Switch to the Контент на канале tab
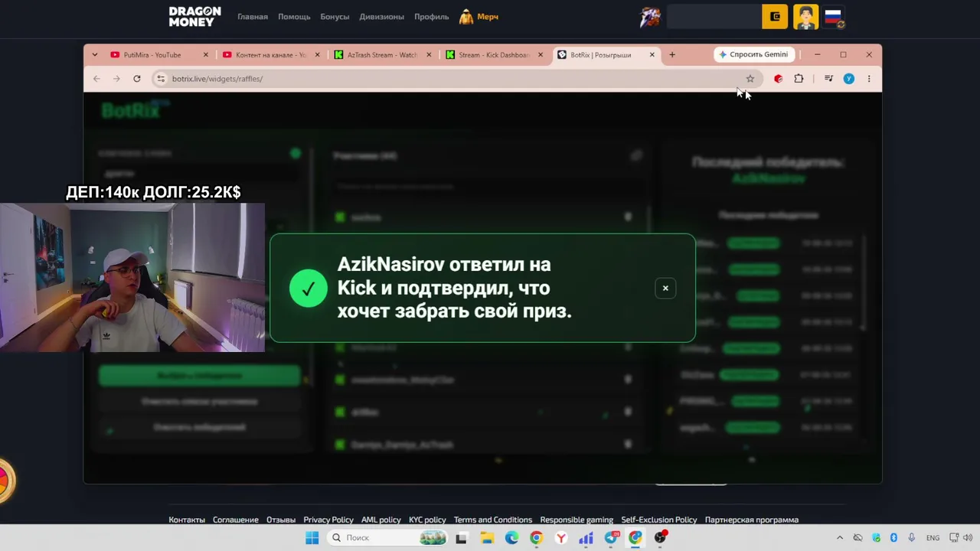Screen dimensions: 980x551 click(x=270, y=55)
